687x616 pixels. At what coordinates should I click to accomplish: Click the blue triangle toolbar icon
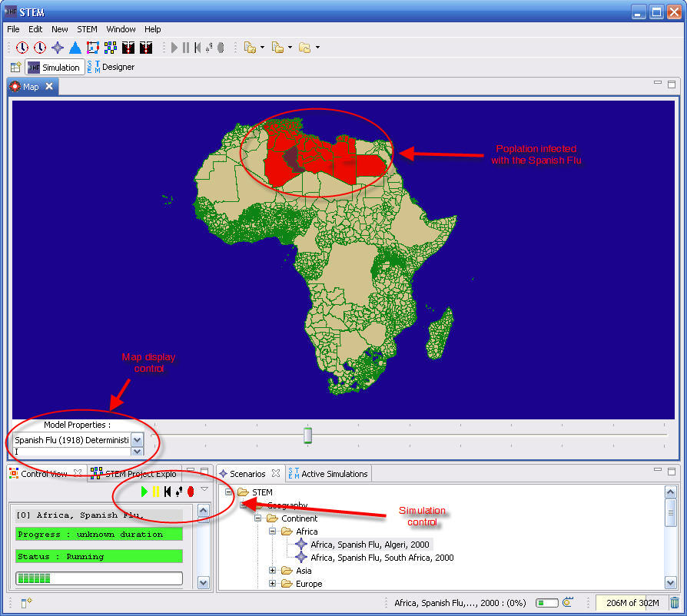(x=75, y=48)
